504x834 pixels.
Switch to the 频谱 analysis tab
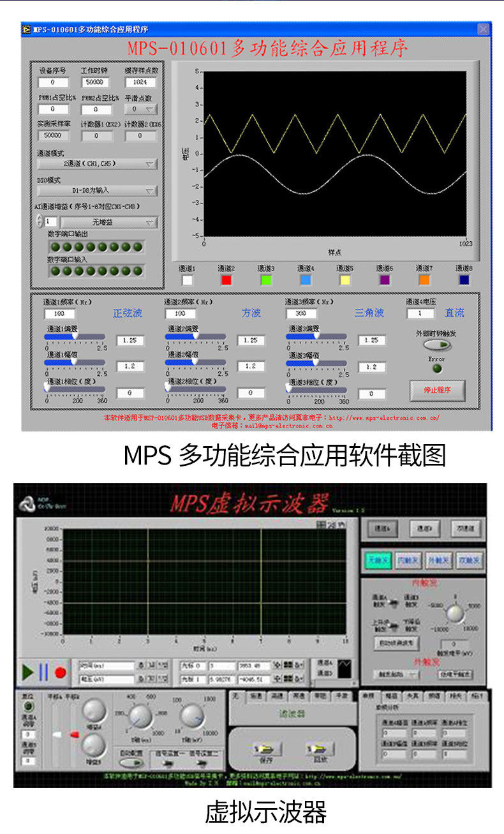point(434,696)
